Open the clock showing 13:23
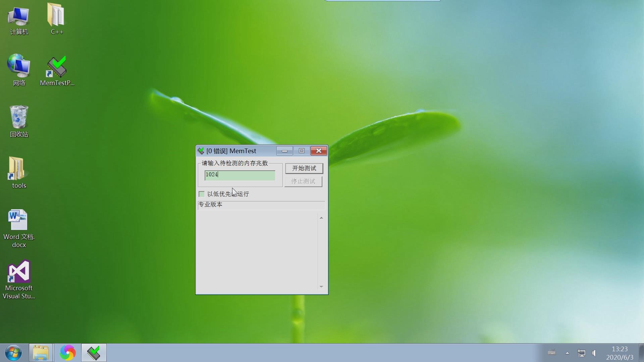Viewport: 644px width, 362px height. 620,353
